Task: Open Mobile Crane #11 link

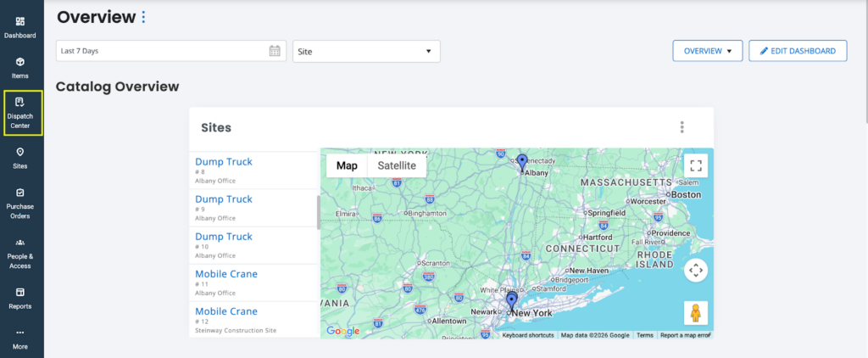Action: 226,274
